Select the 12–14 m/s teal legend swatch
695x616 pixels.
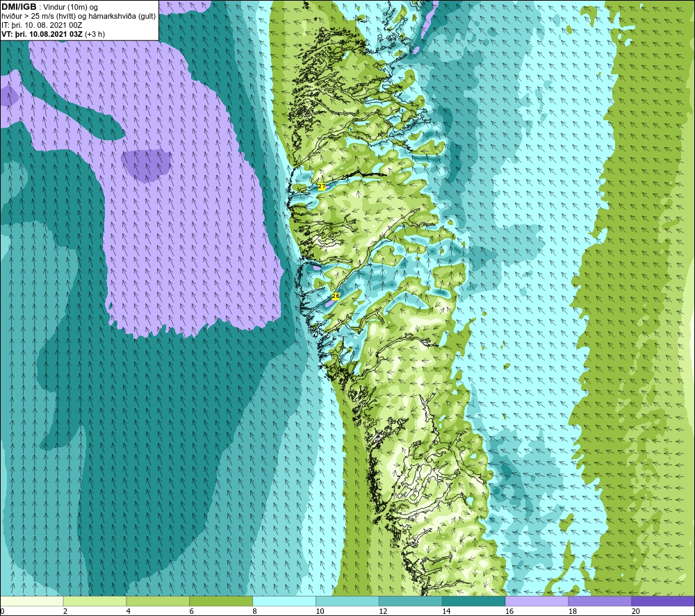(411, 601)
